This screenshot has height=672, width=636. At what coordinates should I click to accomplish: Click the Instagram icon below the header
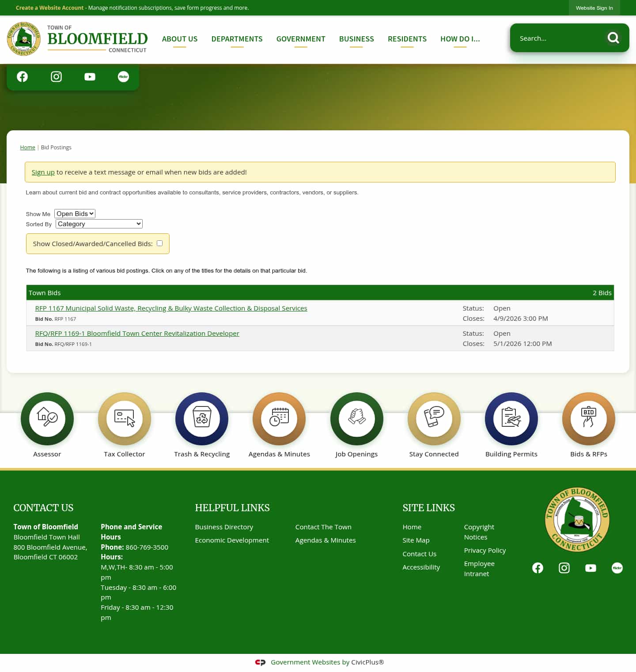pyautogui.click(x=56, y=76)
